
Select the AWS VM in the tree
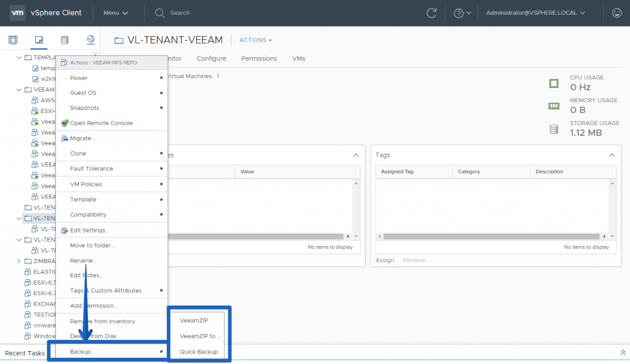tap(43, 100)
